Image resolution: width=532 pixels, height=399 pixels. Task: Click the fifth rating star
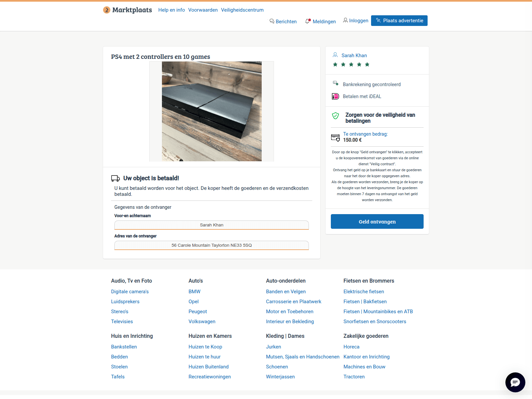(367, 65)
